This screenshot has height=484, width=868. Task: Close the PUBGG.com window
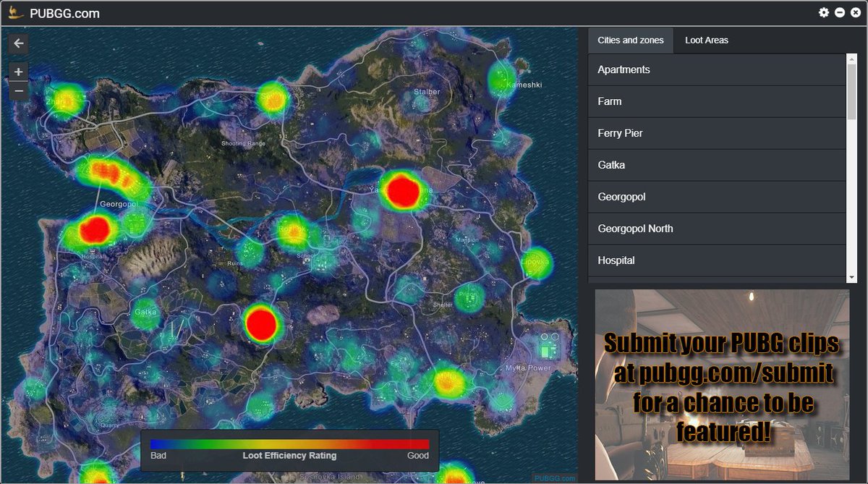856,12
